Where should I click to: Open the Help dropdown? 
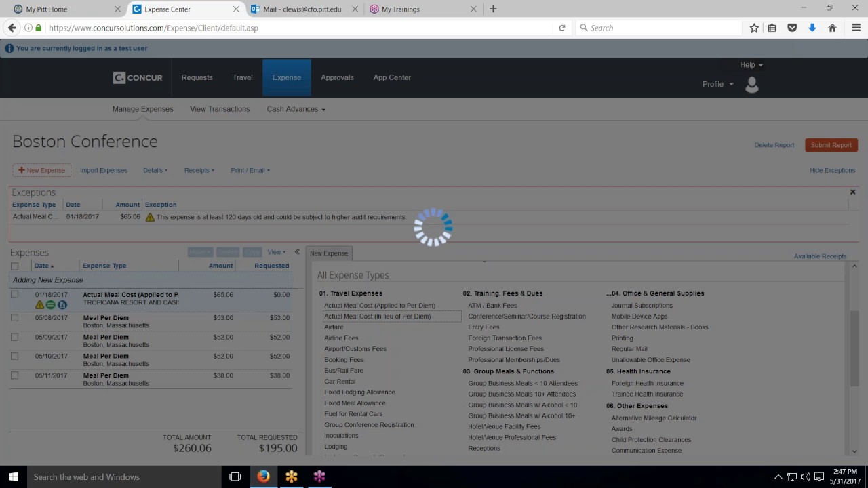[x=751, y=65]
